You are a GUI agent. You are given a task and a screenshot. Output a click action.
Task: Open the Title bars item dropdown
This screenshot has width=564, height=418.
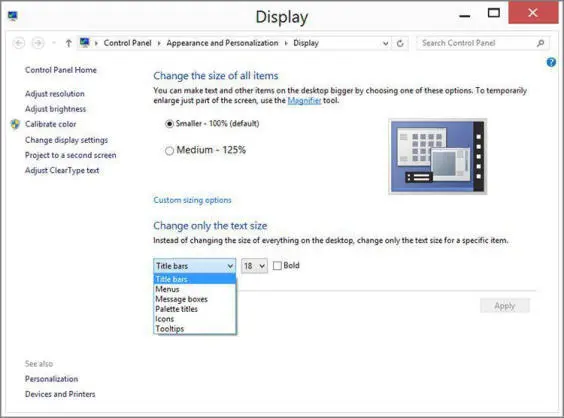[195, 266]
